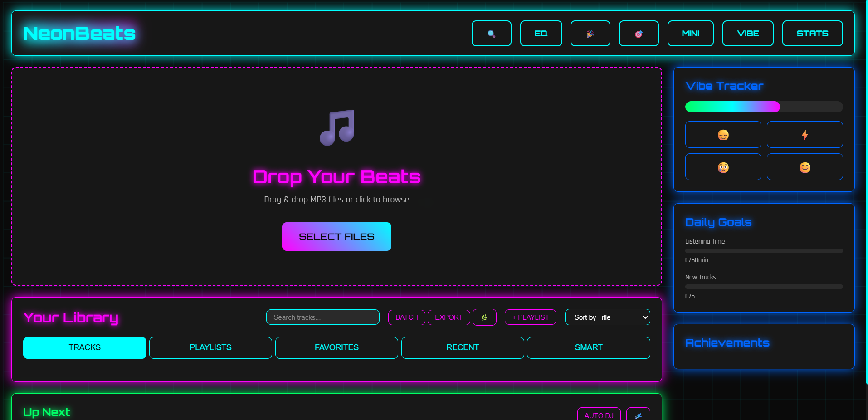Click the sleep timer zzz icon
Screen dimensions: 868x420
click(638, 415)
